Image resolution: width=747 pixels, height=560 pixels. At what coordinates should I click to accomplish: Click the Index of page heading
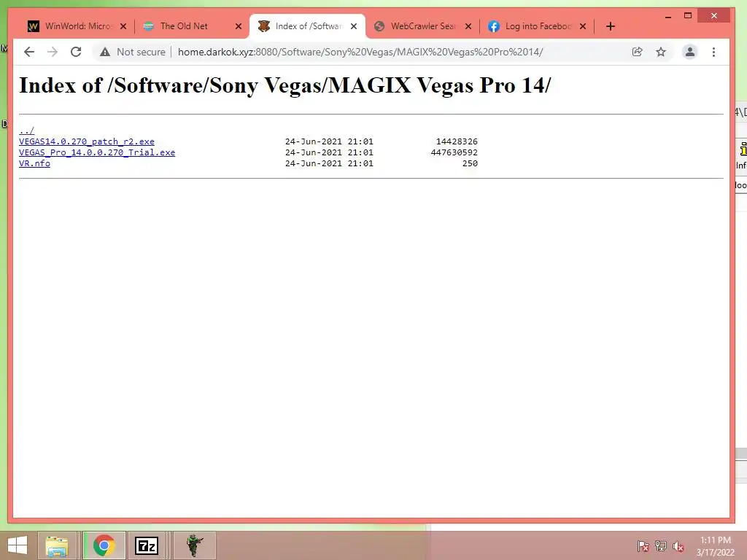click(285, 85)
